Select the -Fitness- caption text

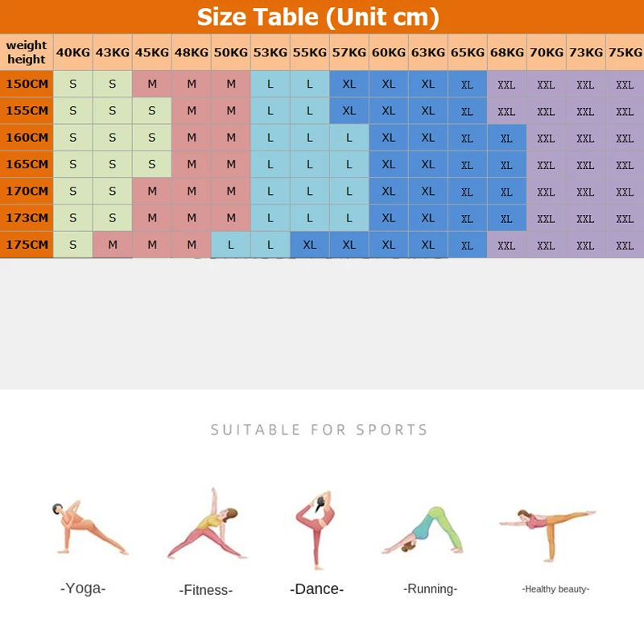click(x=206, y=590)
